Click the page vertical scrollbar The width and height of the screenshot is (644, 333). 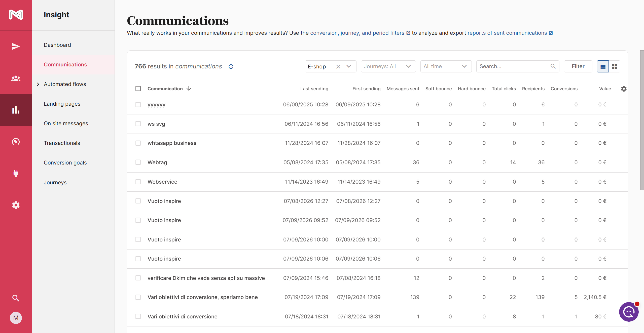[x=642, y=120]
